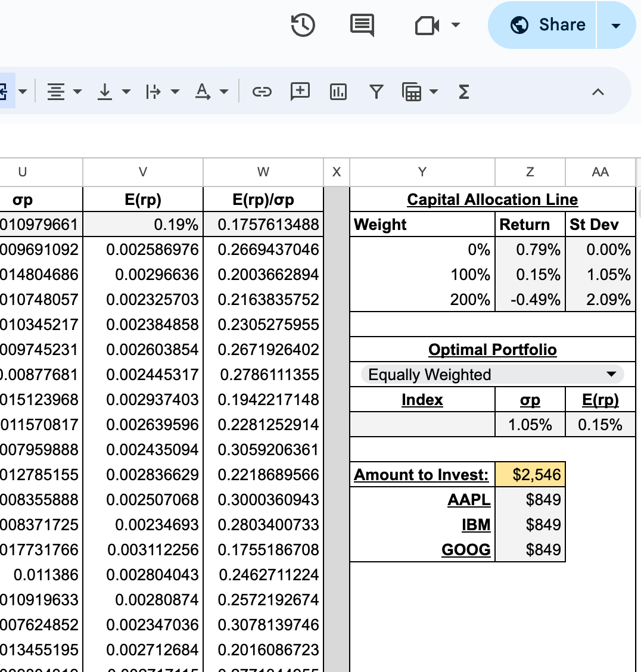Click the Share button
Image resolution: width=641 pixels, height=672 pixels.
542,25
